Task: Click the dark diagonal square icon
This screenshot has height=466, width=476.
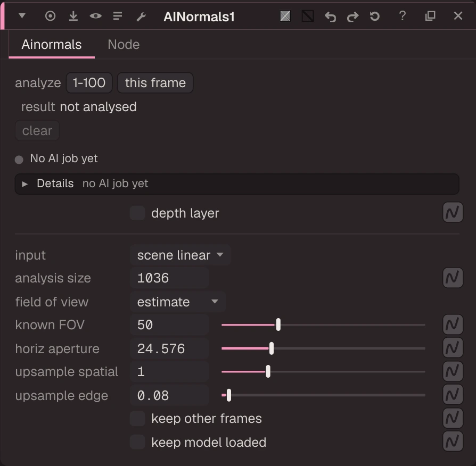Action: pos(308,16)
